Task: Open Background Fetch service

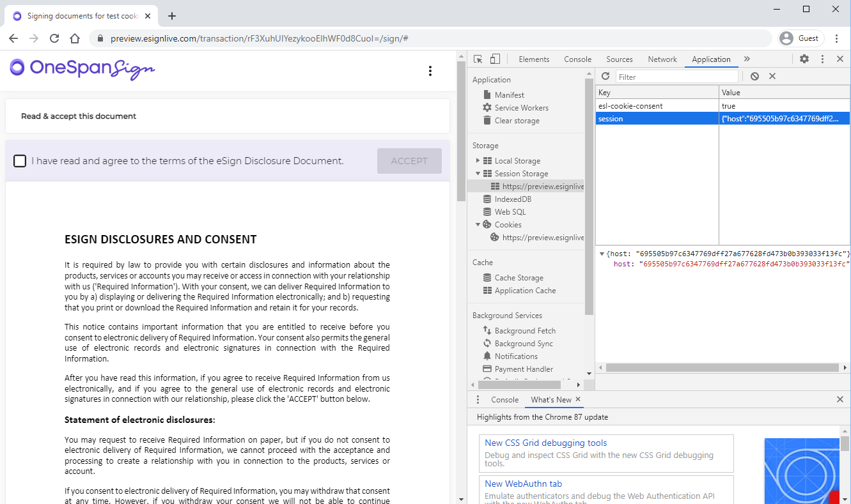Action: click(525, 330)
